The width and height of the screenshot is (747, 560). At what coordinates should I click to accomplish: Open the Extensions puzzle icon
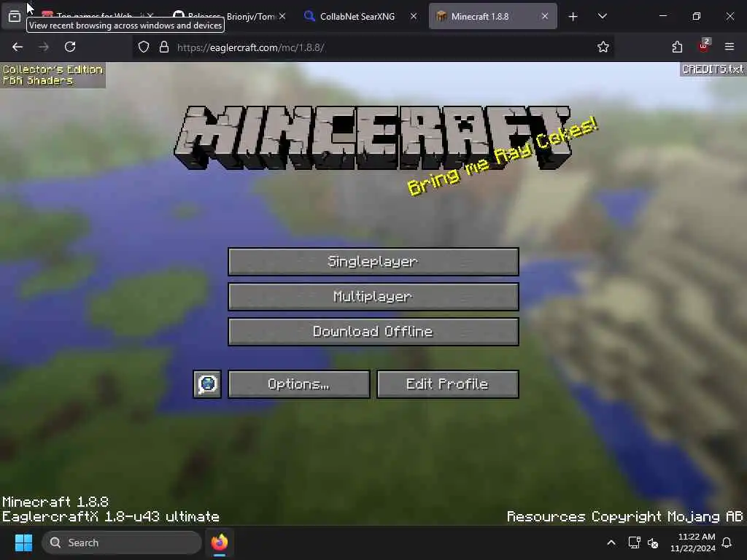pos(677,47)
